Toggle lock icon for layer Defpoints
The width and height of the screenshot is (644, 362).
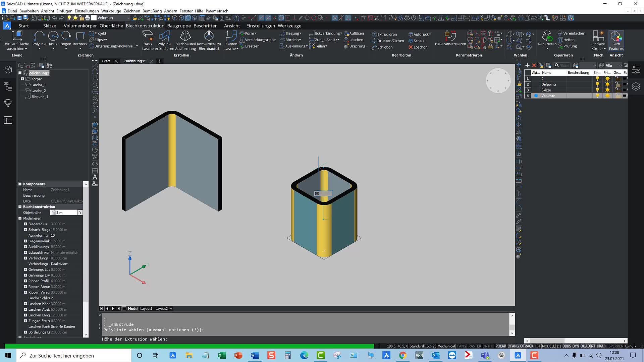pyautogui.click(x=618, y=84)
